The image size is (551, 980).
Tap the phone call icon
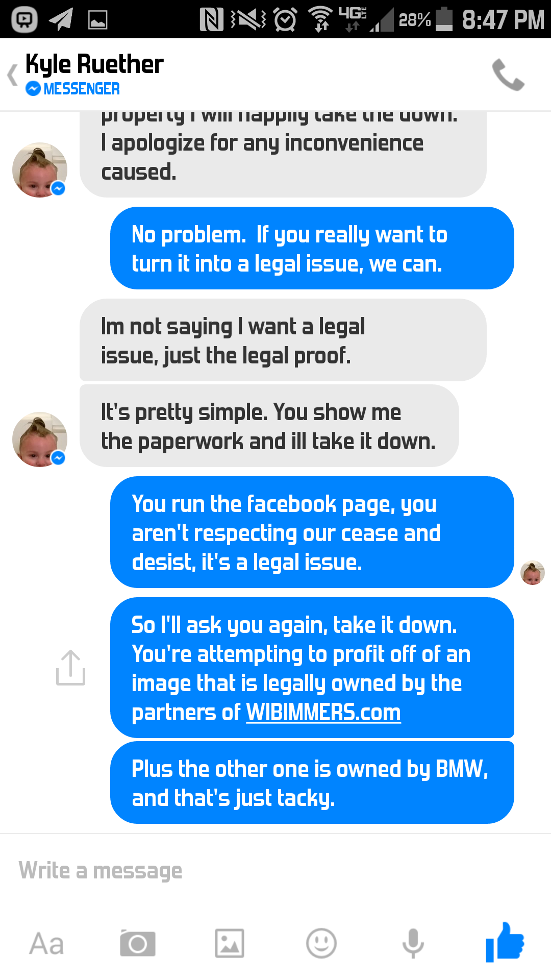[508, 75]
